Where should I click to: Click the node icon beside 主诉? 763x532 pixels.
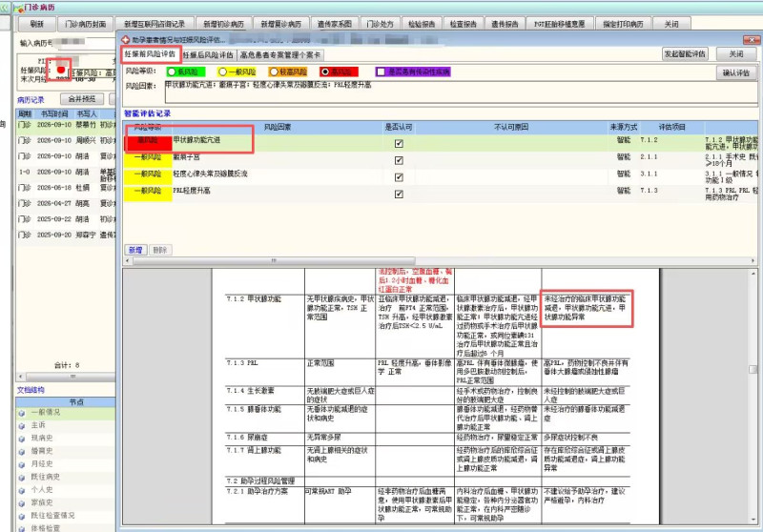21,426
